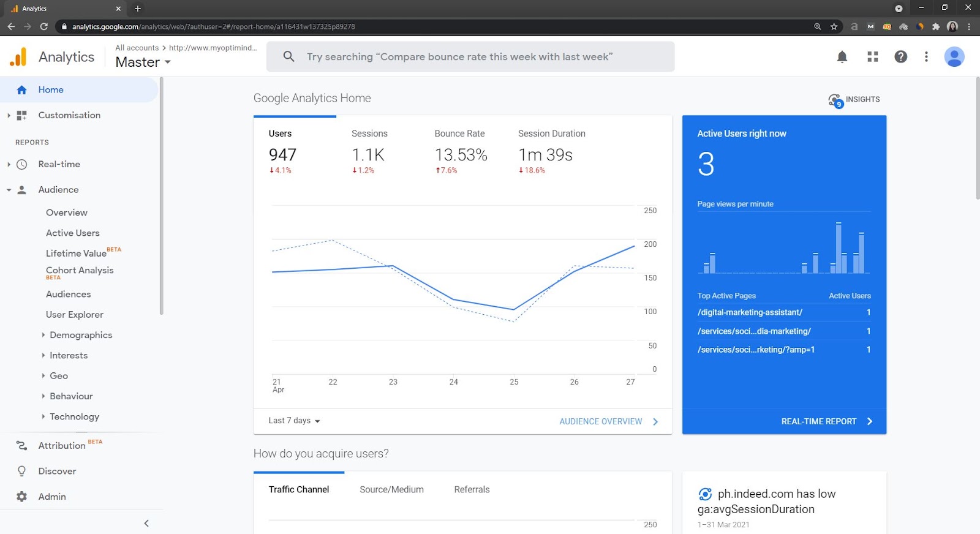Click the Attribution icon
Screen dimensions: 980x534
pos(22,446)
